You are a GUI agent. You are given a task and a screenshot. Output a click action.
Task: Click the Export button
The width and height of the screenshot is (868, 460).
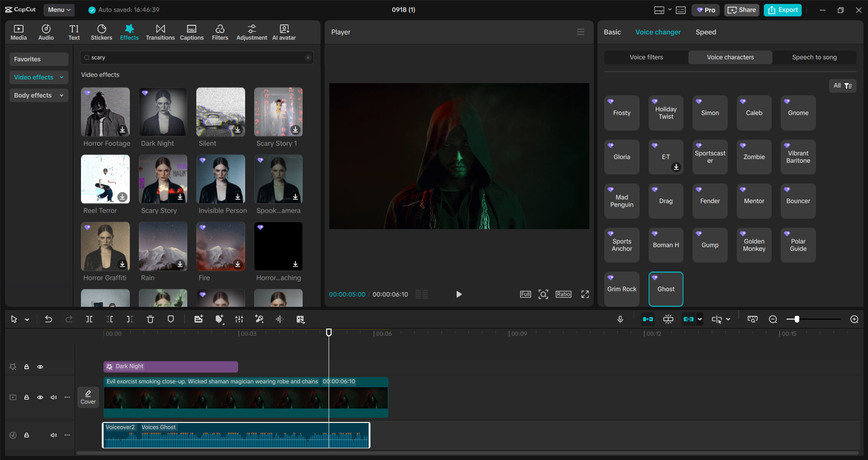(782, 9)
